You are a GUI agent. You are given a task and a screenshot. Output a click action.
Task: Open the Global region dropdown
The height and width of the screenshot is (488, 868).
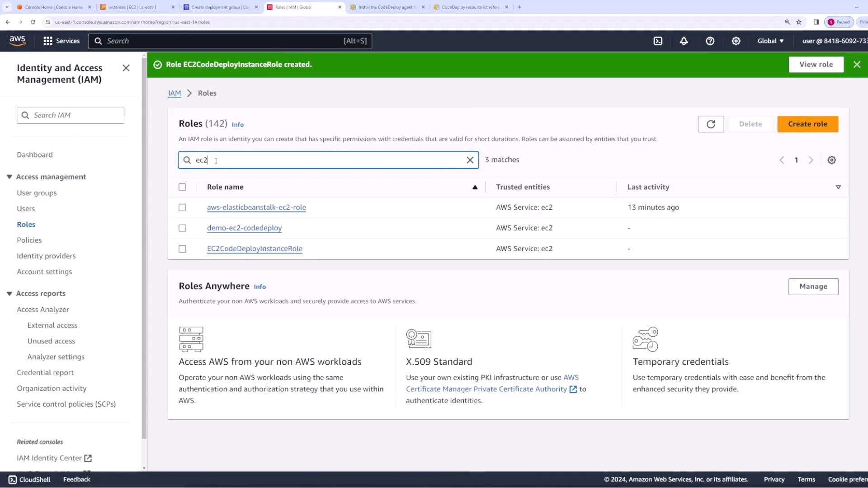click(770, 41)
